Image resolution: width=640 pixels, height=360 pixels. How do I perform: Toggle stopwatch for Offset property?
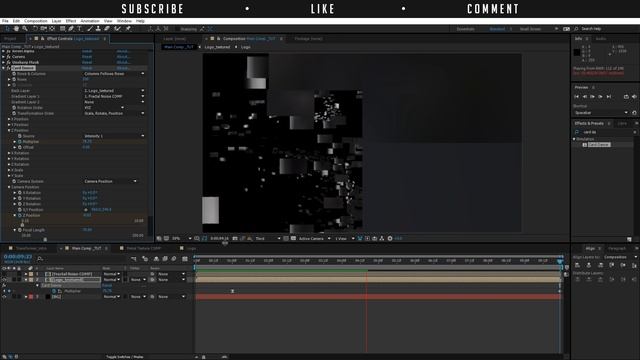click(x=20, y=147)
